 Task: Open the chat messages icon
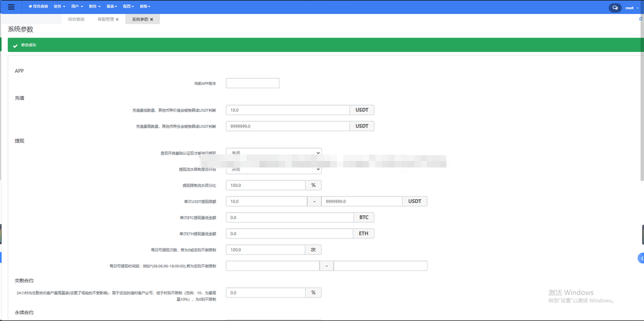(x=614, y=8)
